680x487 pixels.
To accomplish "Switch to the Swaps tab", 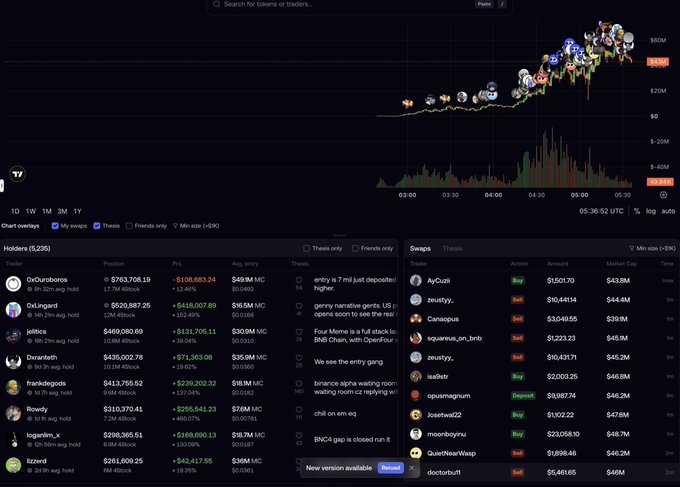I will tap(420, 248).
